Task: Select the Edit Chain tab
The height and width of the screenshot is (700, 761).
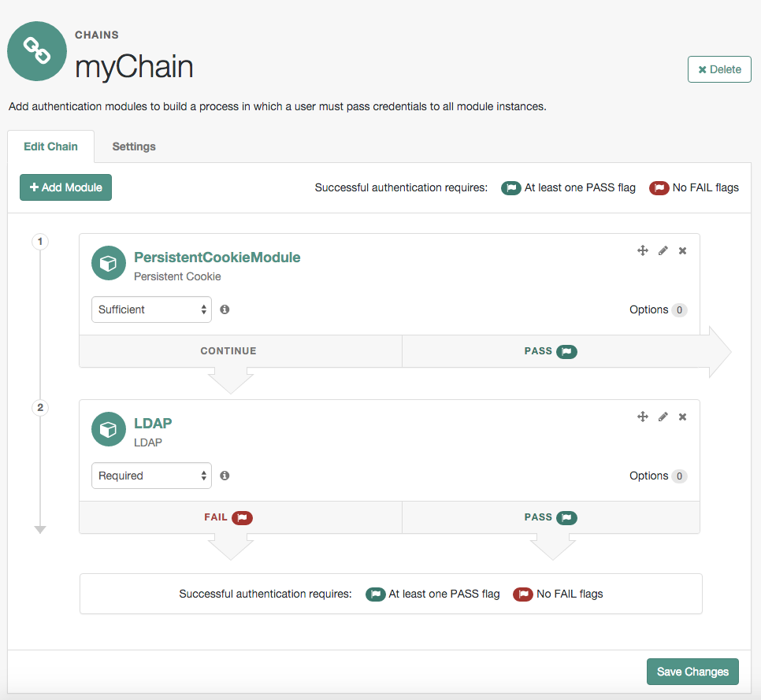Action: [51, 146]
